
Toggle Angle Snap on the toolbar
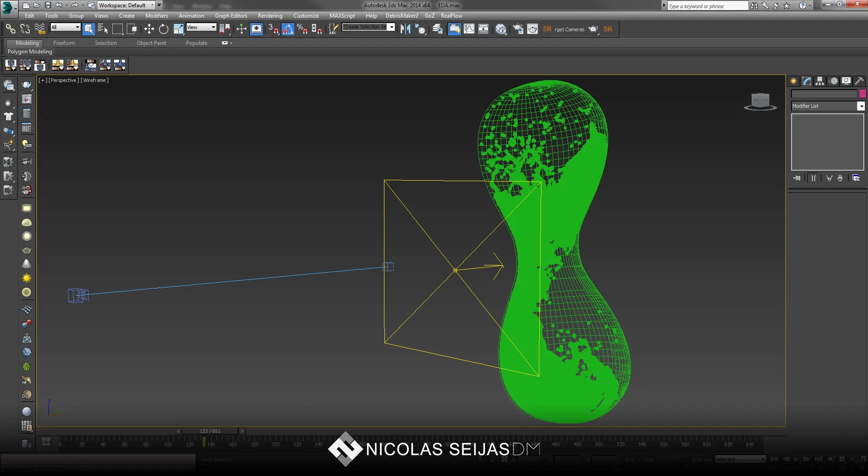tap(288, 29)
